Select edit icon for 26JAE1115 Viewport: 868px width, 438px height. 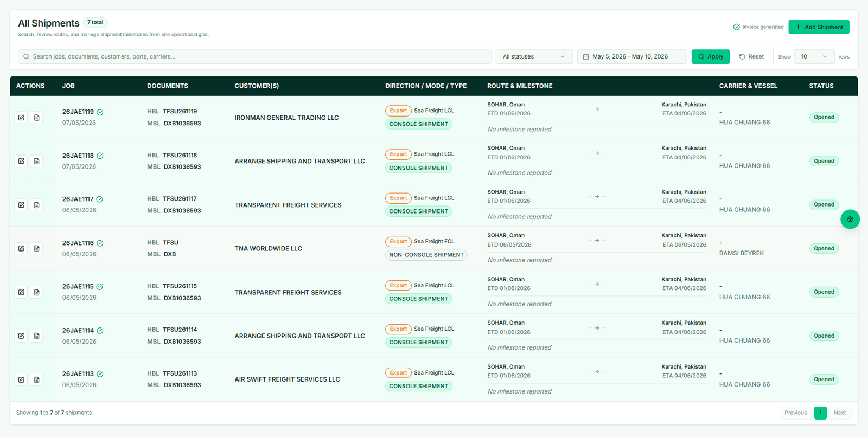click(21, 292)
